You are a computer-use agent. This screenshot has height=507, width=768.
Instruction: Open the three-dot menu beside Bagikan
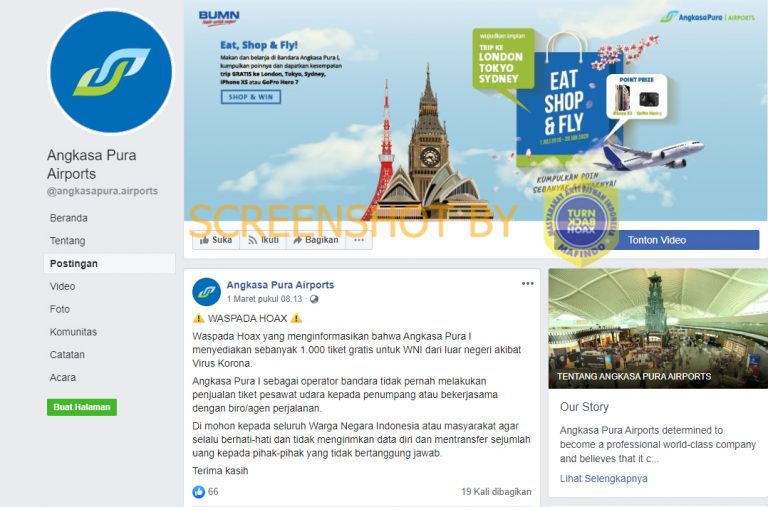click(359, 240)
